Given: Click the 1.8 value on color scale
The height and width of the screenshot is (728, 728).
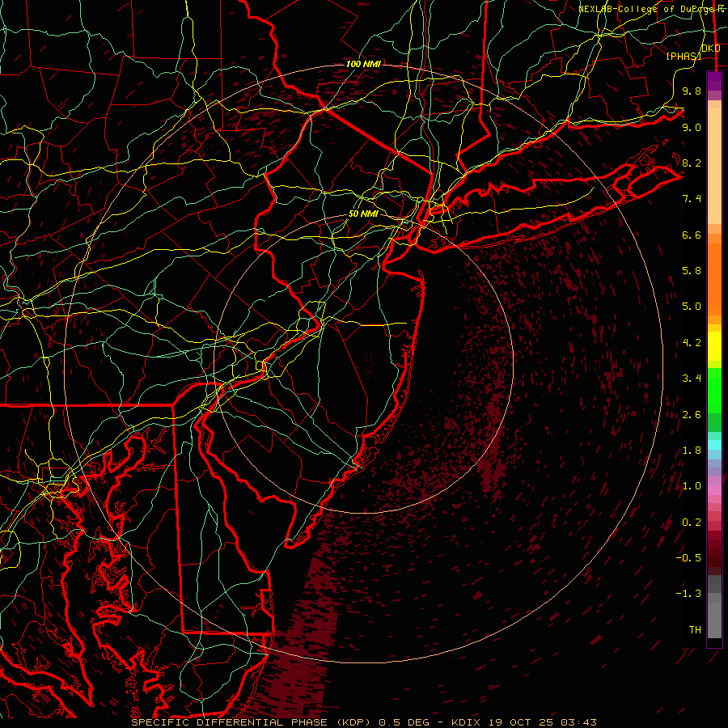Looking at the screenshot, I should pos(692,451).
